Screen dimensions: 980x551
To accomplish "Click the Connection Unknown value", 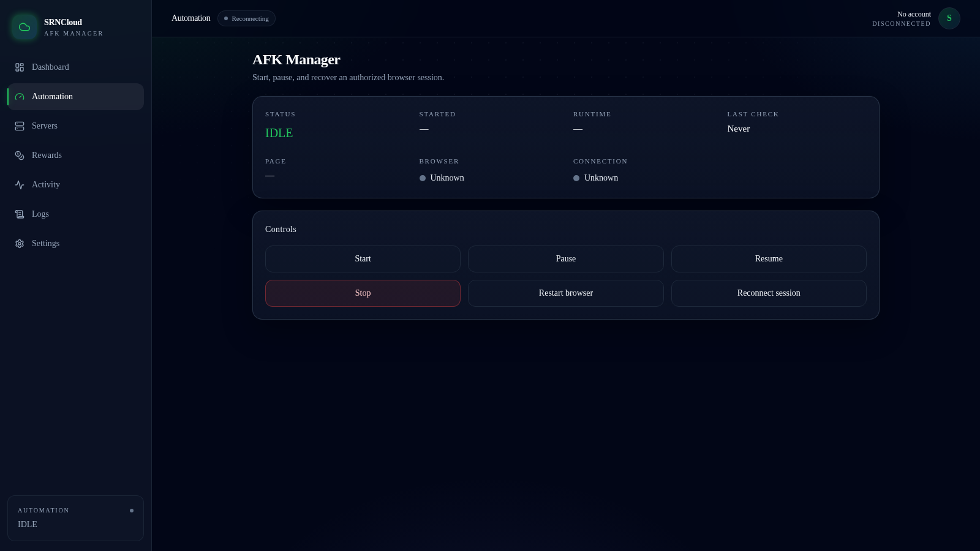I will tap(601, 178).
